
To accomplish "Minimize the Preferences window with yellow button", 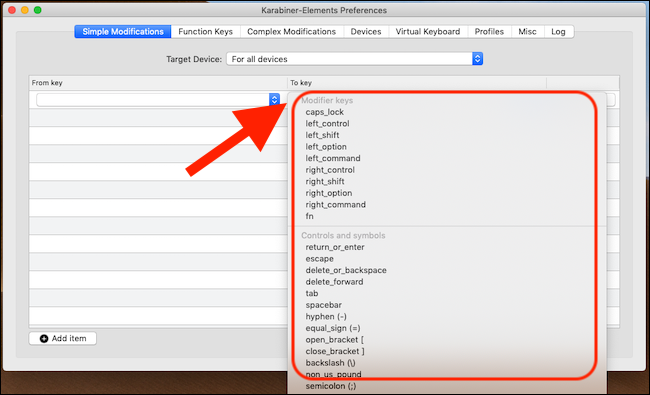I will pos(25,10).
